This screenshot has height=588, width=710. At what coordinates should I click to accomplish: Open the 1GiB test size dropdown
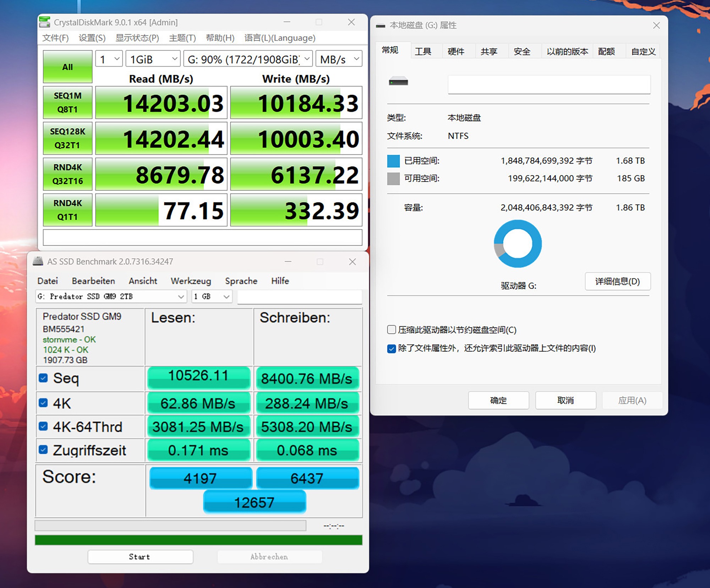153,59
